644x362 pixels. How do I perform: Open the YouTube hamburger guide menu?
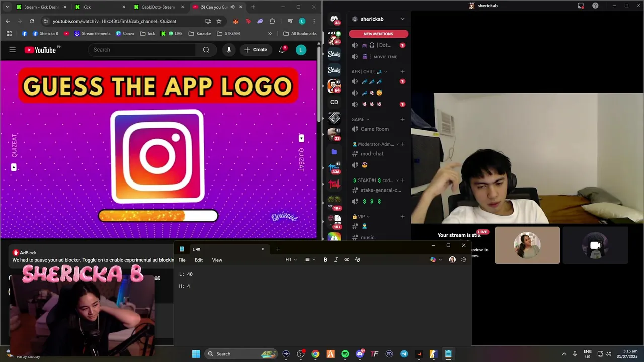[12, 50]
